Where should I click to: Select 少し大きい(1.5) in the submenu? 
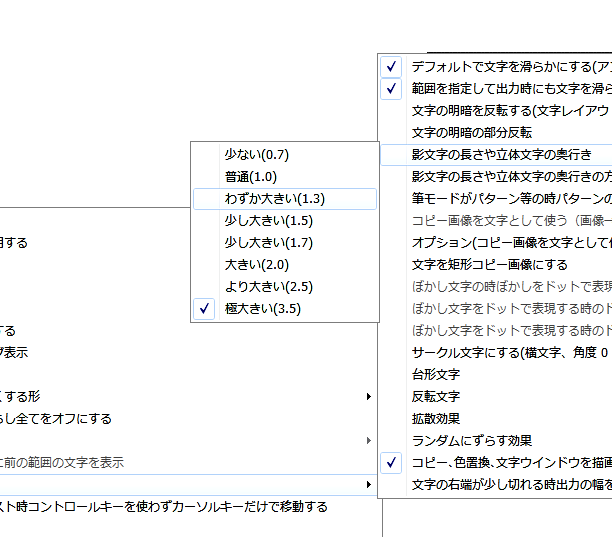coord(268,221)
